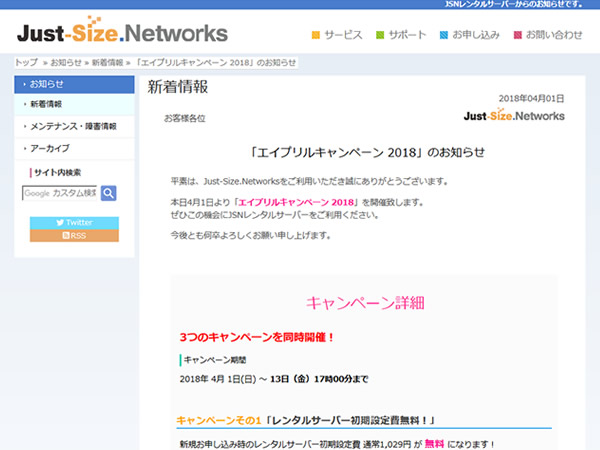Focus the Google カスタム検索 field
600x450 pixels.
point(60,193)
